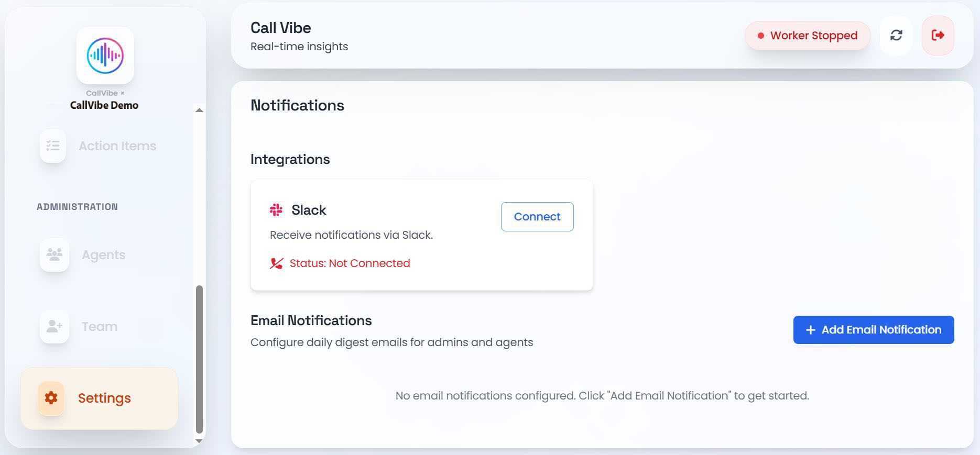Add a new email notification
The width and height of the screenshot is (980, 455).
pyautogui.click(x=874, y=330)
